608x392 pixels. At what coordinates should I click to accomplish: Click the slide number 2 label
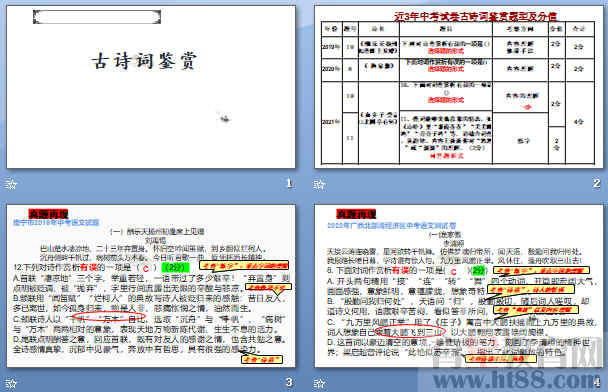(597, 183)
